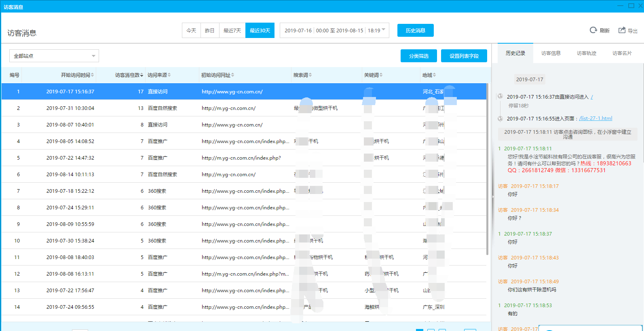The height and width of the screenshot is (331, 644).
Task: Select the row dated 2019-08-07 10:40:01
Action: click(x=244, y=124)
